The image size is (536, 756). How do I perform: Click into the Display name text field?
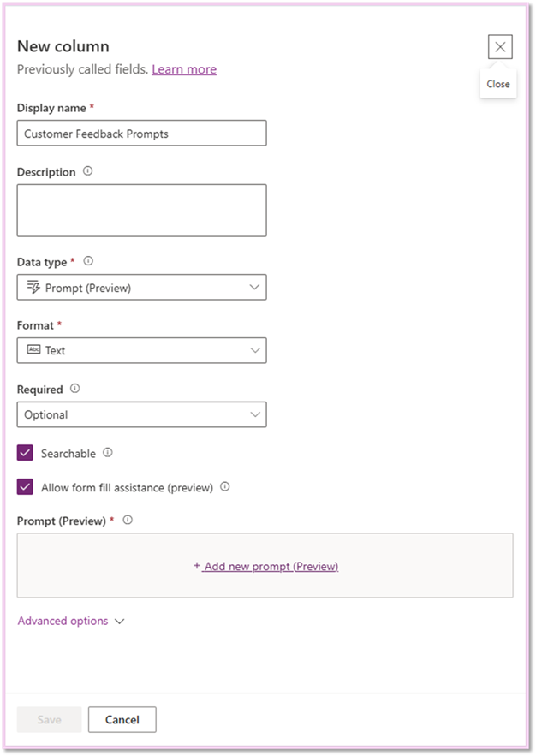tap(141, 134)
